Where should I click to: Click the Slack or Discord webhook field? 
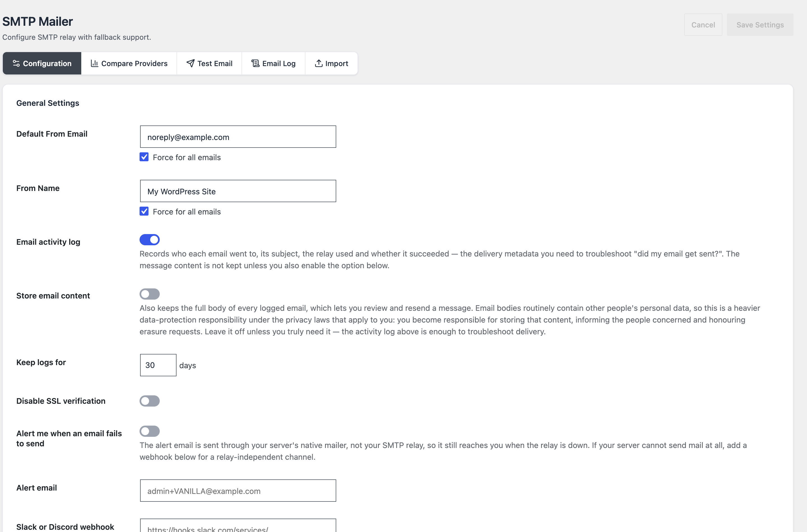point(238,525)
